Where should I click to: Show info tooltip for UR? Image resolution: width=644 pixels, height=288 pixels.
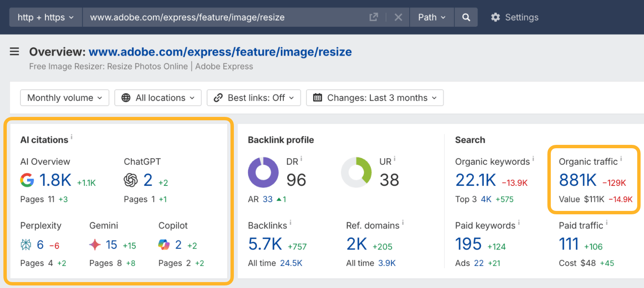[394, 159]
